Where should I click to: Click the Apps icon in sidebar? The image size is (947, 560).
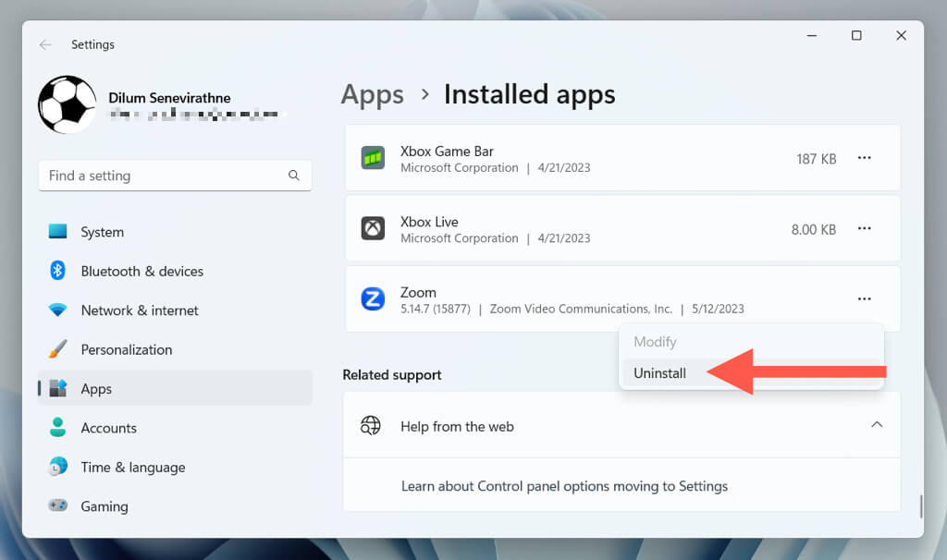[x=58, y=388]
